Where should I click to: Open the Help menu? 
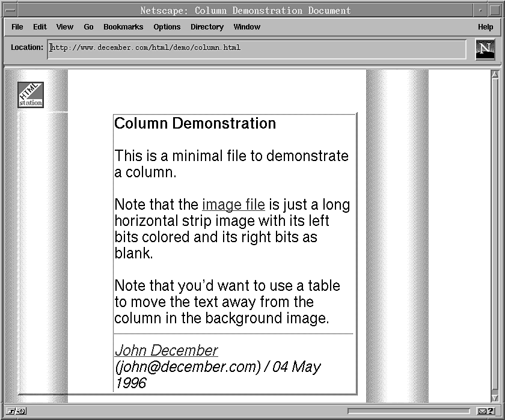[485, 27]
